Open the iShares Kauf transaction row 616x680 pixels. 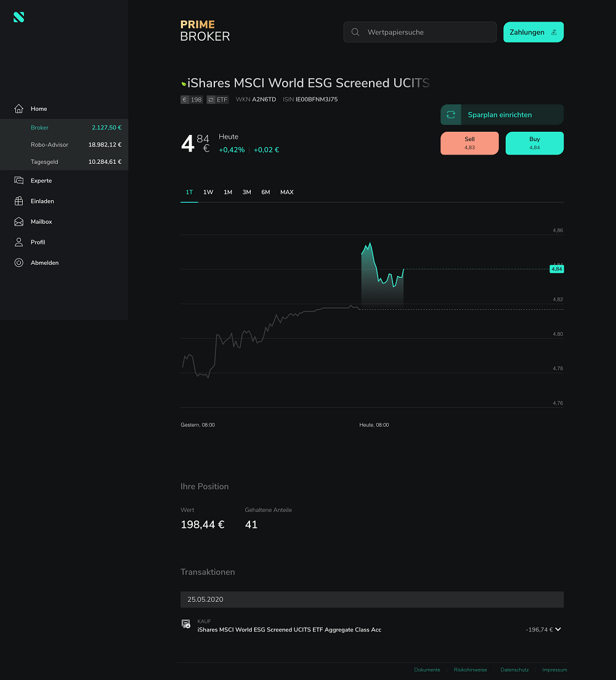pos(372,626)
